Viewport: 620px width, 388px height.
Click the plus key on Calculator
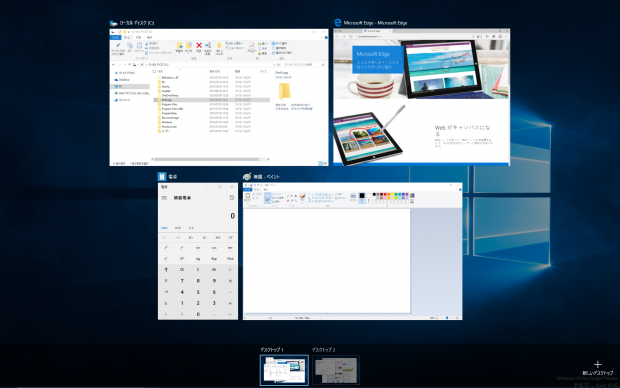point(230,303)
